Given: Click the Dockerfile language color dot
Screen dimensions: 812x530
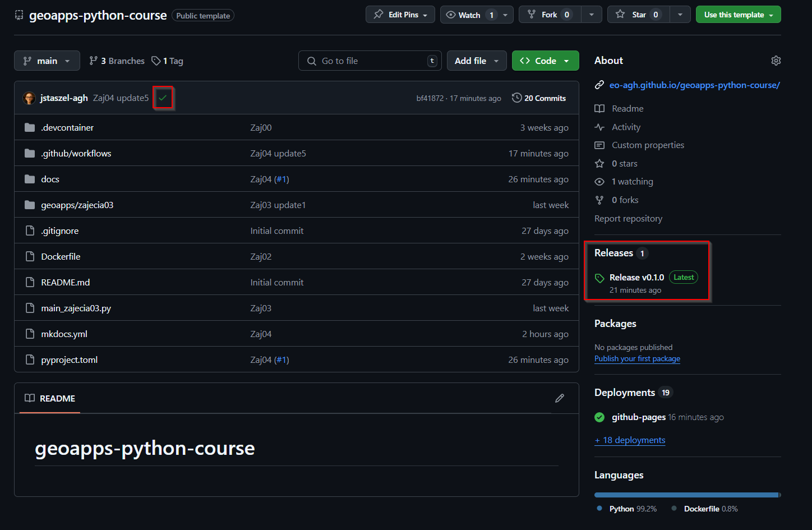Looking at the screenshot, I should click(673, 509).
